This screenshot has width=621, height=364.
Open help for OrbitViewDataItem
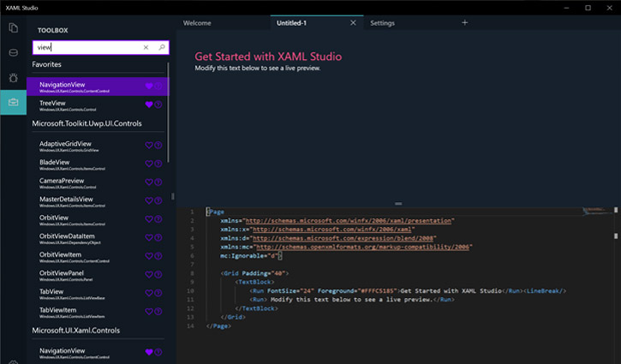click(x=158, y=237)
